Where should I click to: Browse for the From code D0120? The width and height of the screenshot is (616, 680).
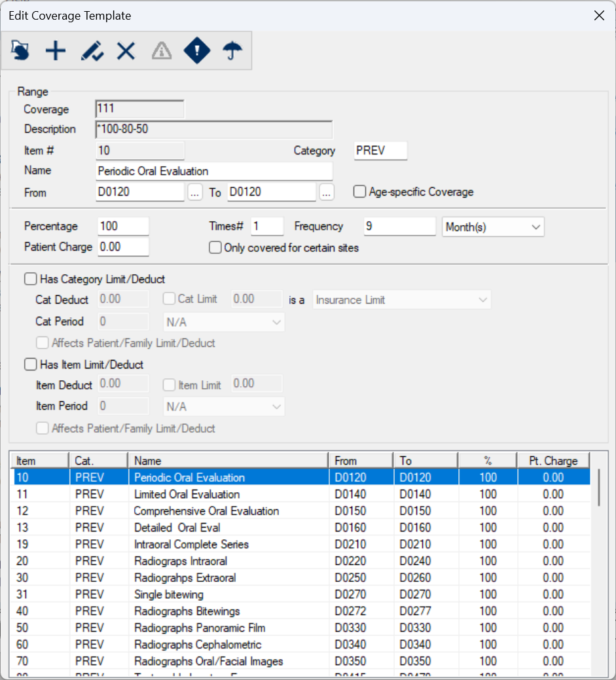click(x=195, y=192)
